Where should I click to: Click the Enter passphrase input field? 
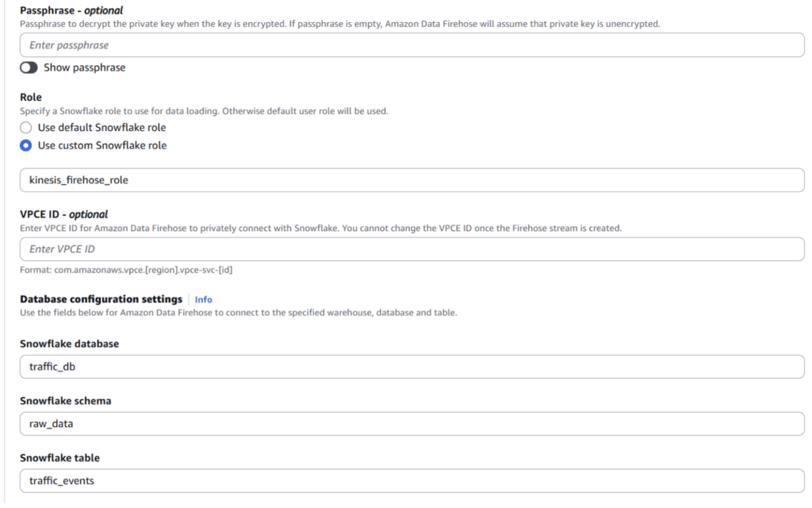pos(412,45)
